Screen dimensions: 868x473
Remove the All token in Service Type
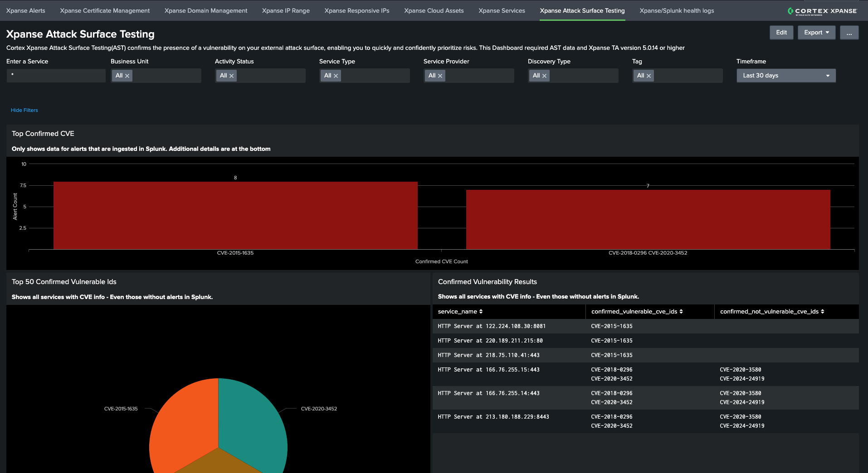(x=336, y=76)
